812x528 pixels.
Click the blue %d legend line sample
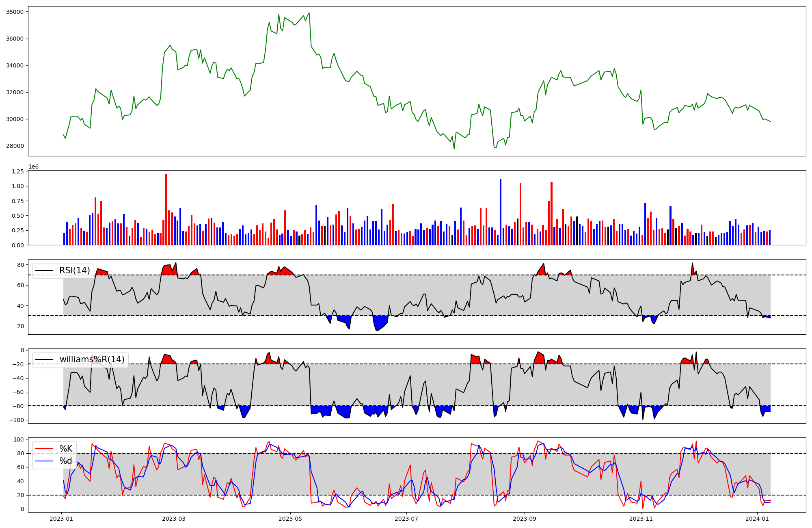[44, 461]
